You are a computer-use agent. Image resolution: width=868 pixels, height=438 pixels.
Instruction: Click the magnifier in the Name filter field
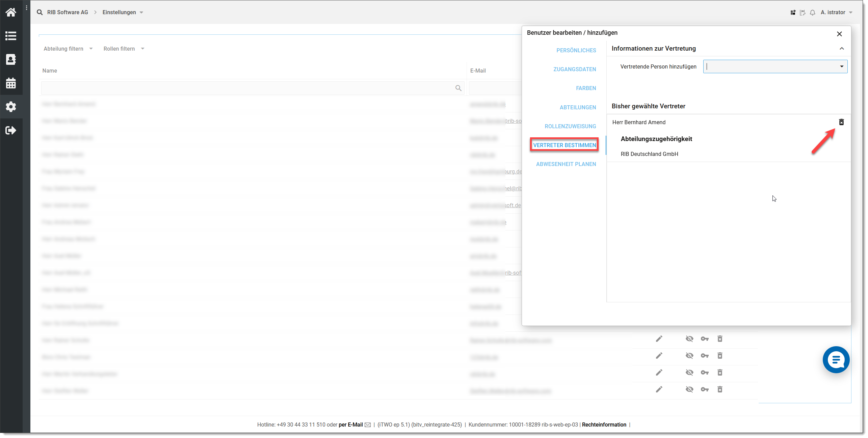click(x=458, y=88)
